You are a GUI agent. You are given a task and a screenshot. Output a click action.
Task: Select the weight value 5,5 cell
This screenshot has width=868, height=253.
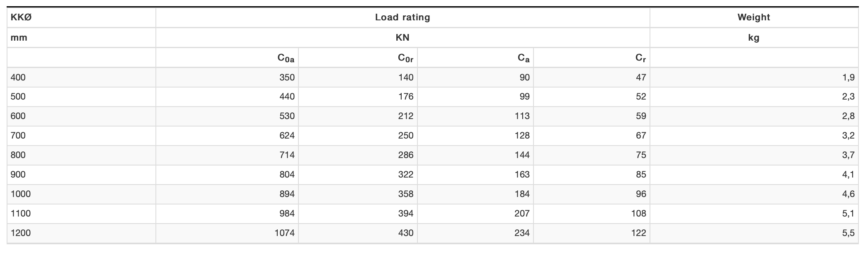pos(754,233)
